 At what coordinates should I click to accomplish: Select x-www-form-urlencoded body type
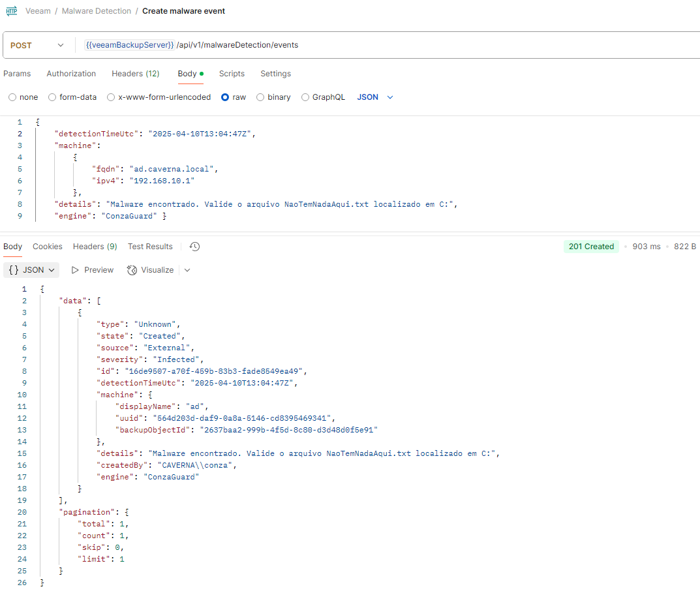tap(111, 97)
